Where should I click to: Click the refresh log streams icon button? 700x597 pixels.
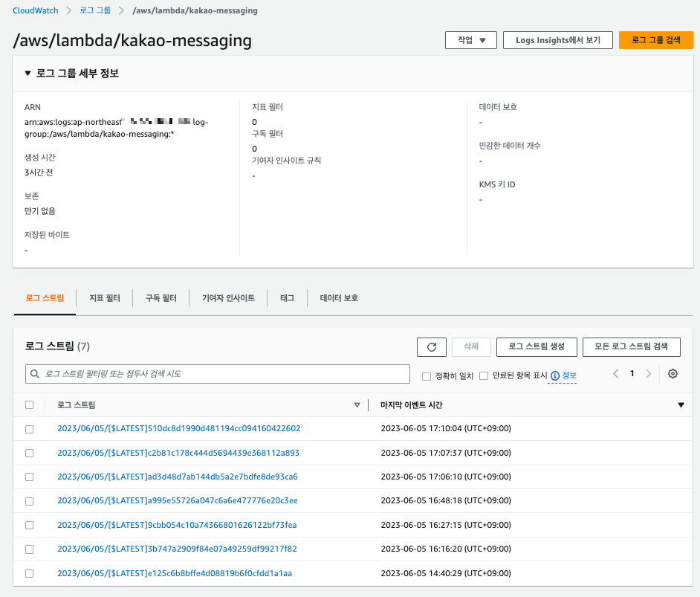tap(431, 347)
